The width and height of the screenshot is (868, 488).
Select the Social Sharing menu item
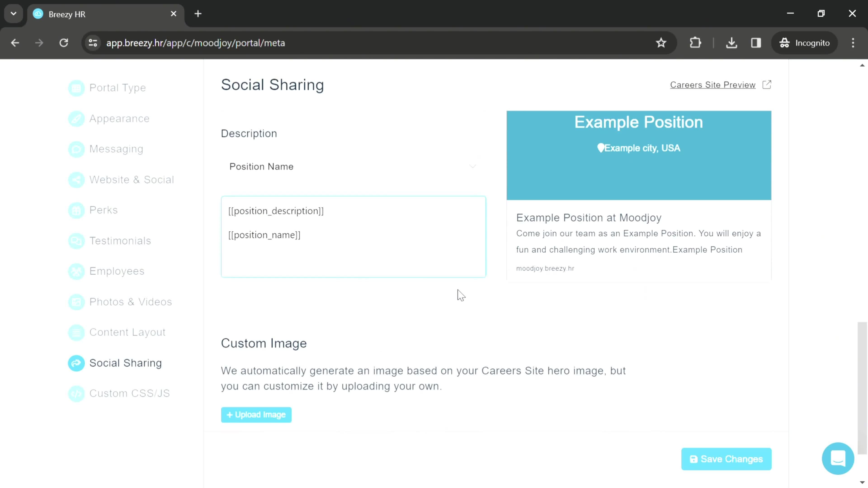126,362
